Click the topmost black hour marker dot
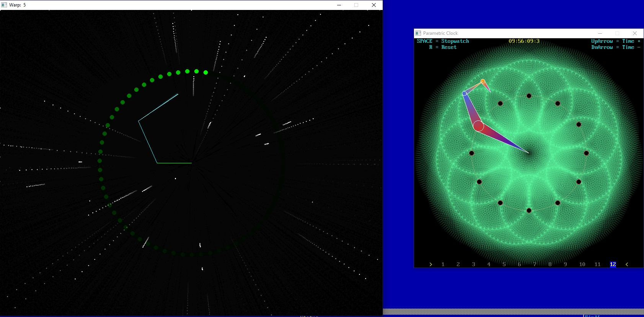 click(x=529, y=96)
